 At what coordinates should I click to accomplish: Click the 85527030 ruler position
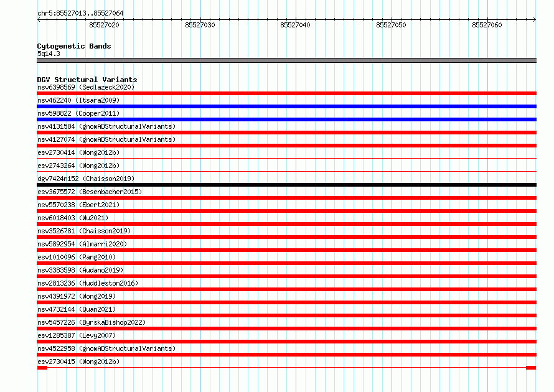click(200, 25)
